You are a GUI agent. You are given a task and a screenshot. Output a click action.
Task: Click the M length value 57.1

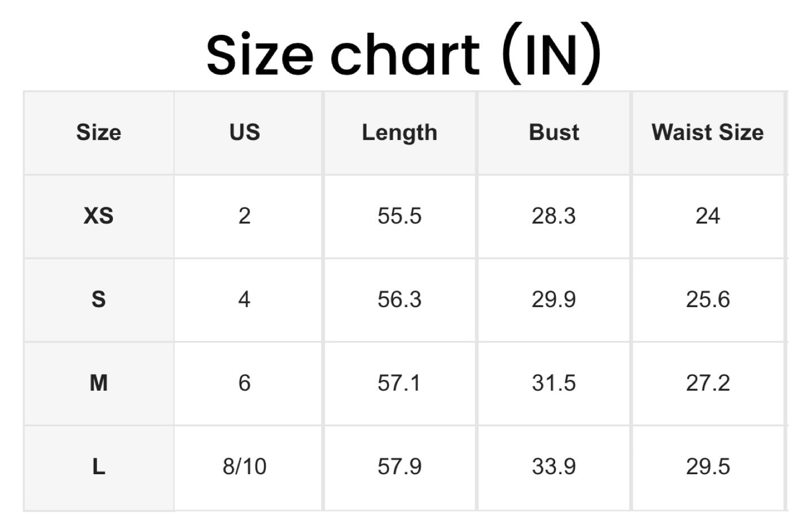pos(399,383)
